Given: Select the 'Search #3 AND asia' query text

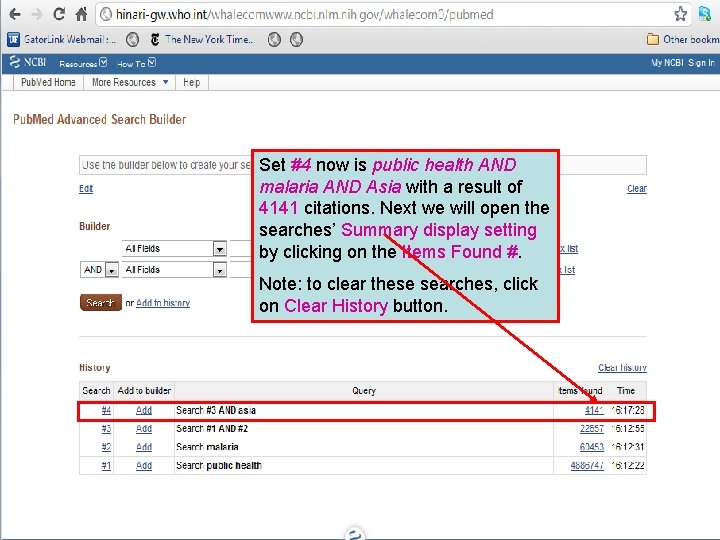Looking at the screenshot, I should pos(216,410).
